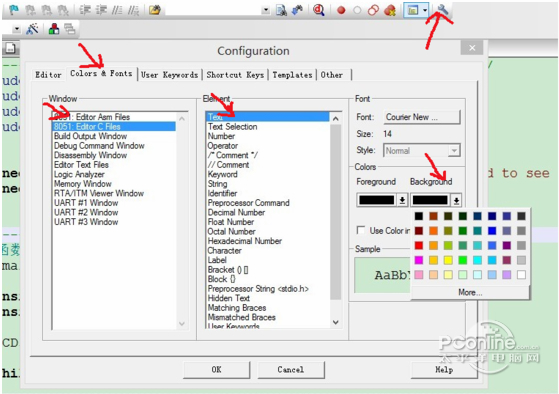The height and width of the screenshot is (394, 559).
Task: Open the Foreground color dropdown arrow
Action: point(402,200)
